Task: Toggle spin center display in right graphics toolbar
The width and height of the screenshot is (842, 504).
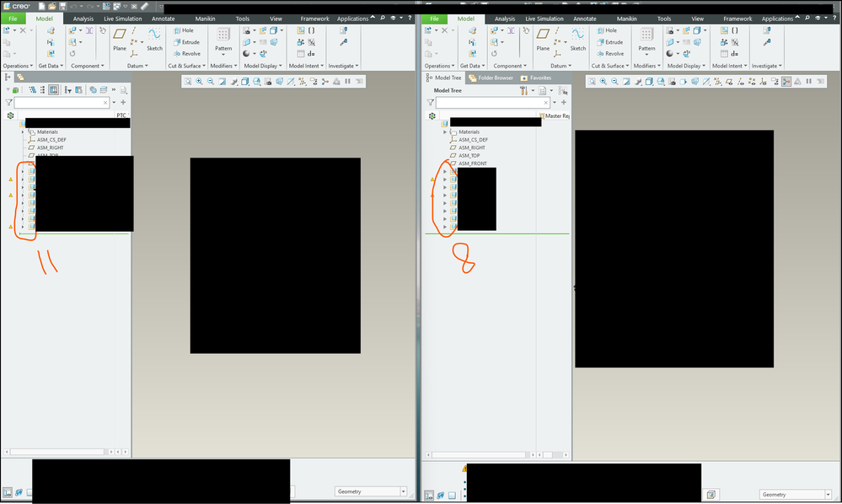Action: [x=786, y=82]
